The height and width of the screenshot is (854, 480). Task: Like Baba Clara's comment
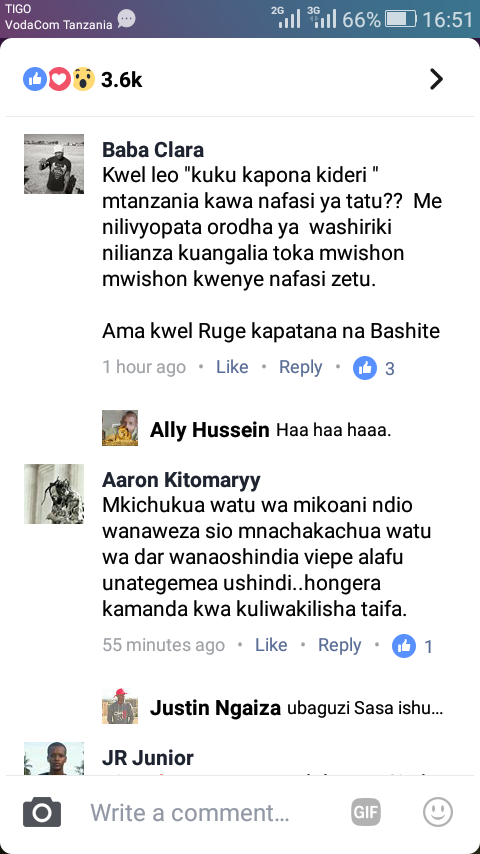tap(232, 368)
